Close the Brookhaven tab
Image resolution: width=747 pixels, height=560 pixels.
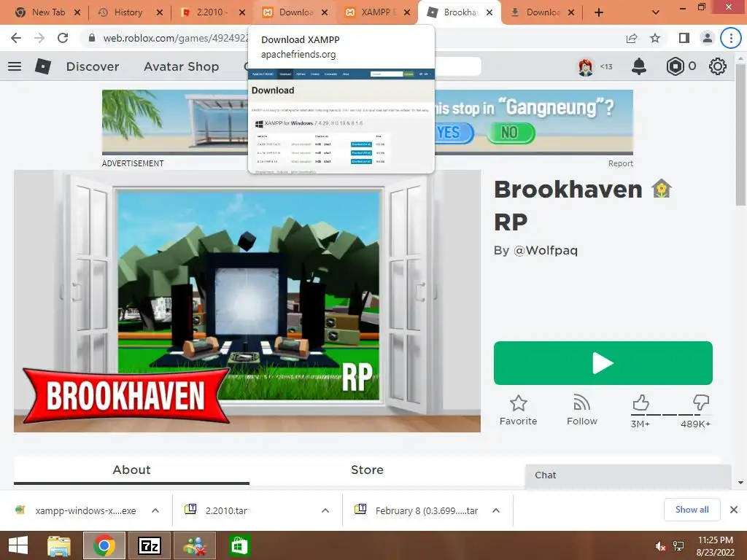pos(489,12)
